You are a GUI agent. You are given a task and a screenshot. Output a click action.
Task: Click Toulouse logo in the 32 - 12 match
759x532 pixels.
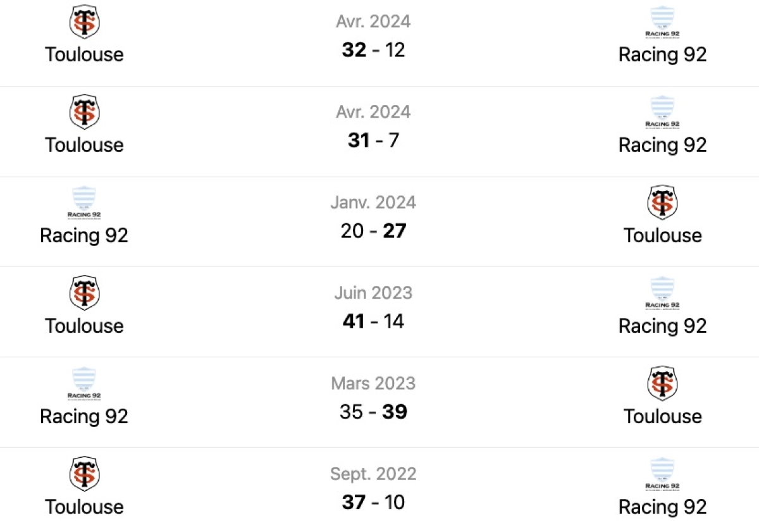pyautogui.click(x=84, y=22)
